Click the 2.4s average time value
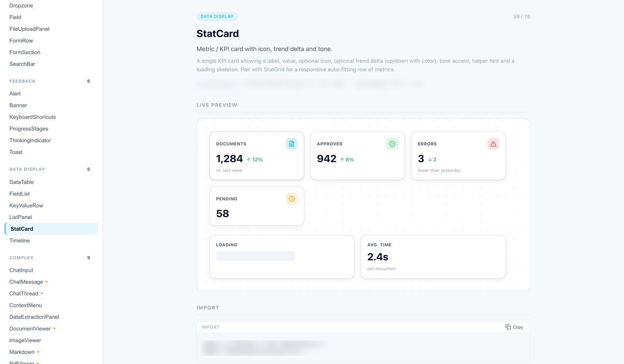Viewport: 624px width, 364px height. (378, 257)
